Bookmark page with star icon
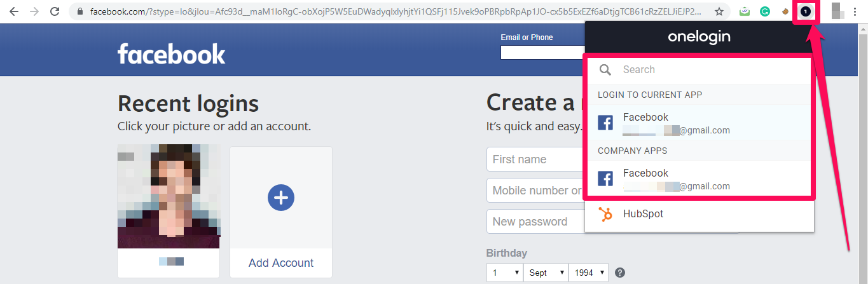Screen dimensions: 868x284 tap(719, 11)
